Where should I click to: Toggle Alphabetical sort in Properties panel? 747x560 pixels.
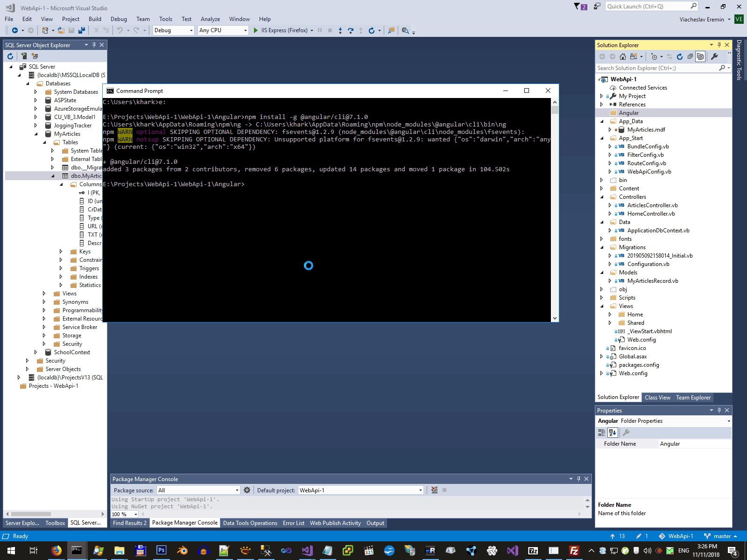tap(613, 433)
